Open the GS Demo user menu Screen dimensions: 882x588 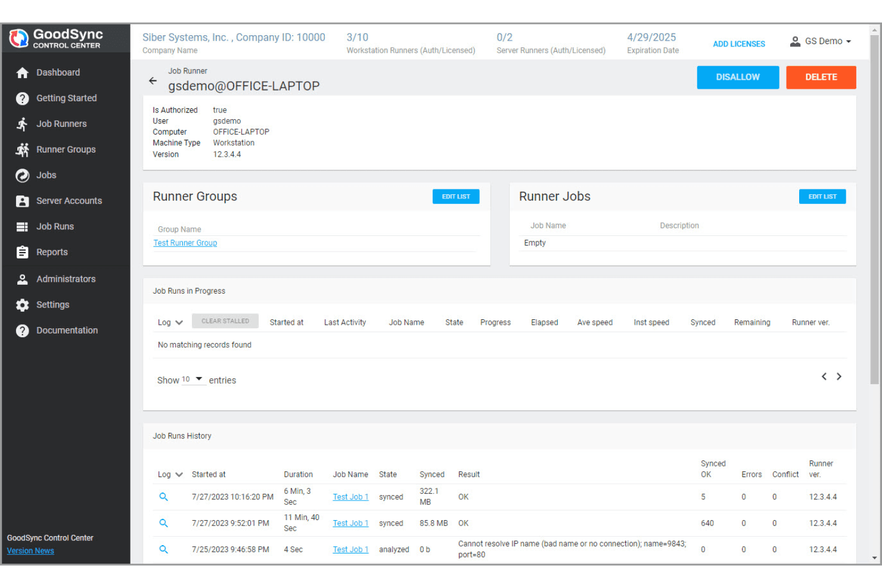pyautogui.click(x=821, y=41)
